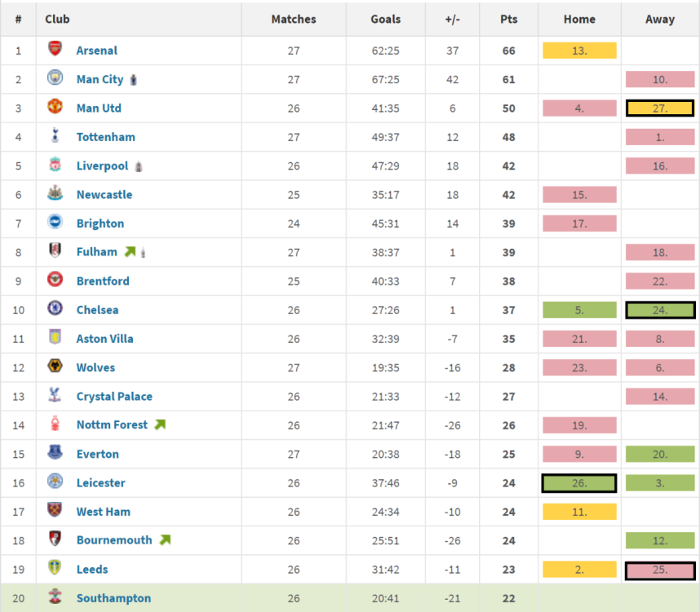The height and width of the screenshot is (612, 700).
Task: Sort table by Pts column header
Action: coord(509,19)
